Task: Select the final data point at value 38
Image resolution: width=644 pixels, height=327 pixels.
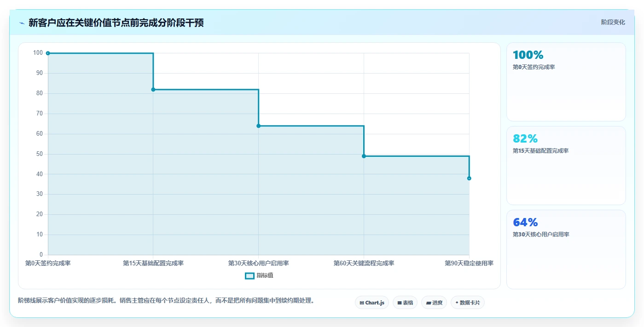Action: point(469,178)
